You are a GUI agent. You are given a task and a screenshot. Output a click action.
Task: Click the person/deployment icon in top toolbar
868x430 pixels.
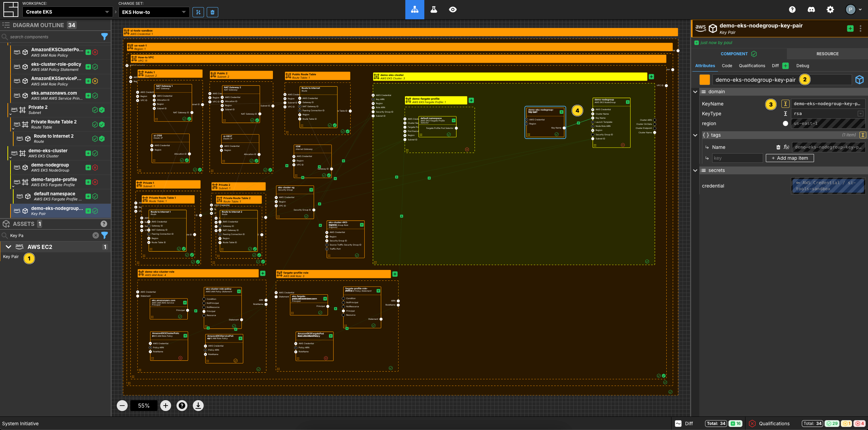coord(414,9)
